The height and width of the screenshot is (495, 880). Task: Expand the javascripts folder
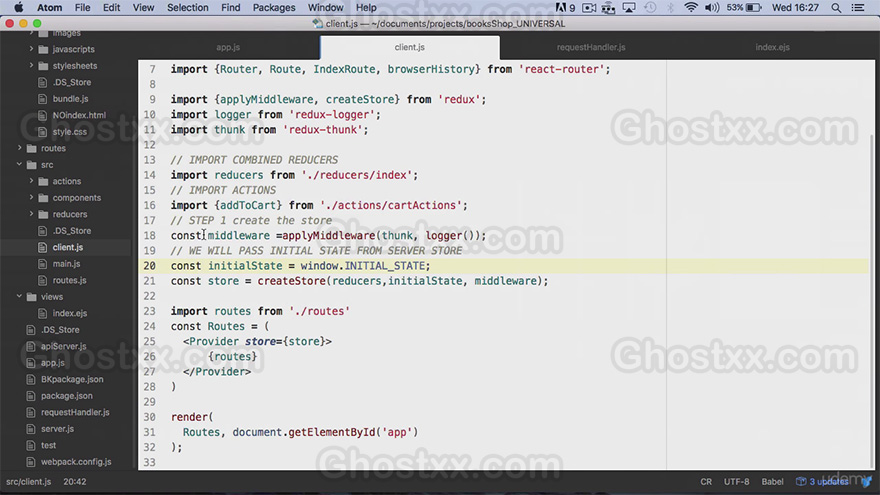(31, 49)
